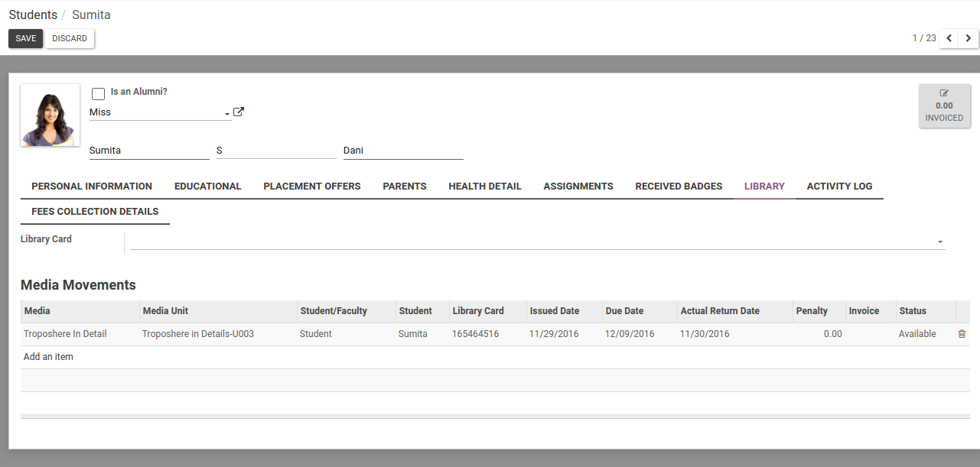Switch to the Parents tab
The image size is (980, 467).
pyautogui.click(x=405, y=186)
